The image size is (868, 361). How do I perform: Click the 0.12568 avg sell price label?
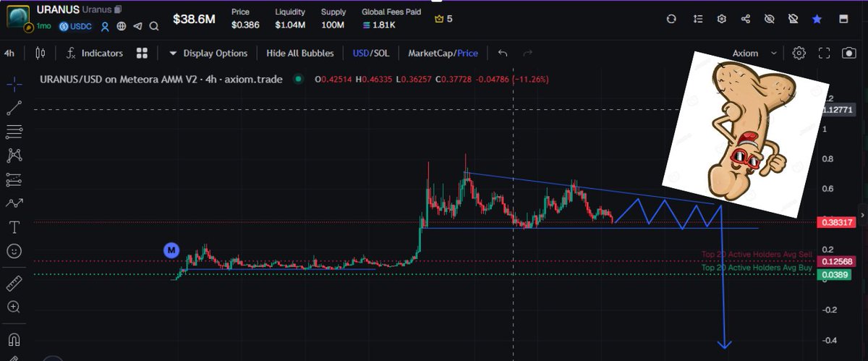point(835,260)
